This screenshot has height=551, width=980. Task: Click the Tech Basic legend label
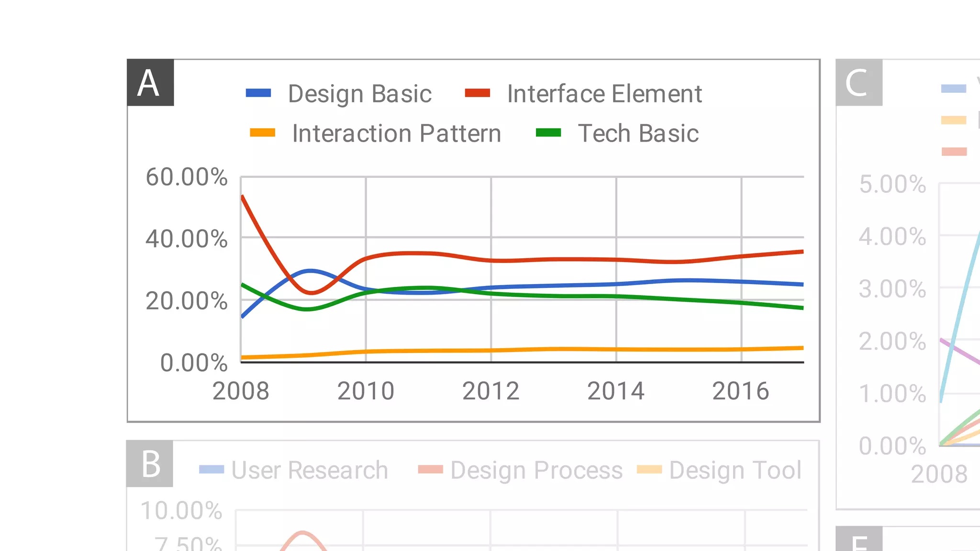pyautogui.click(x=638, y=133)
